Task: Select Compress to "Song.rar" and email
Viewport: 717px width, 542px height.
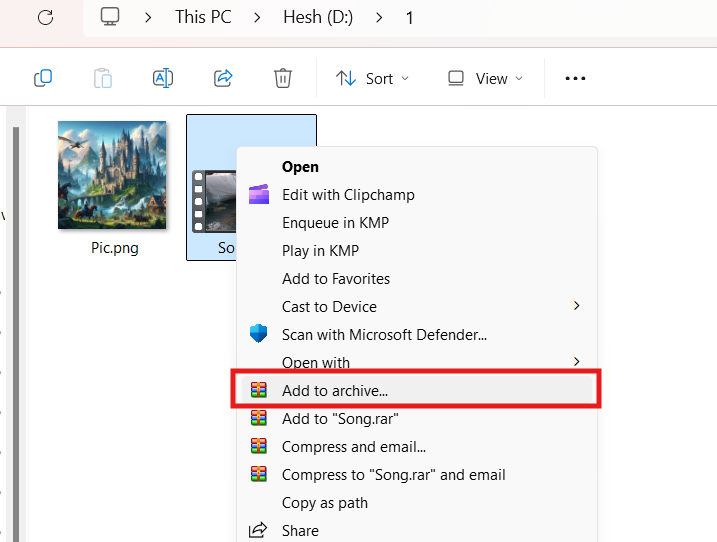Action: click(417, 474)
